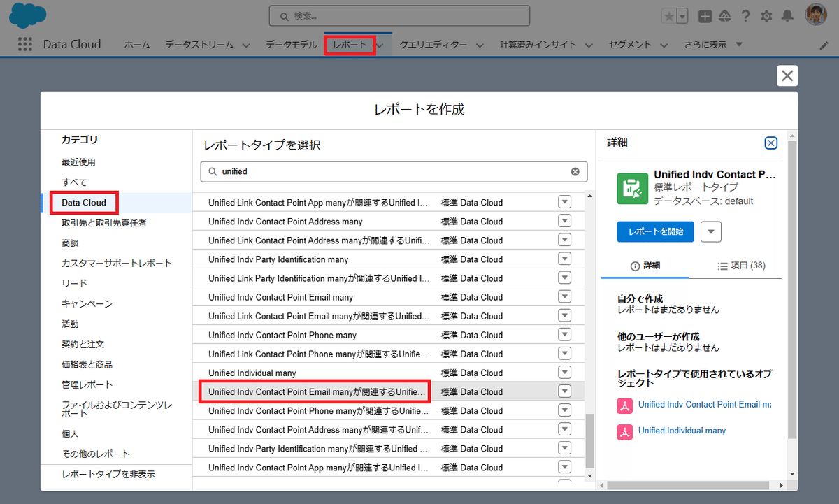Viewport: 839px width, 504px height.
Task: Open the クエリエディター tab
Action: click(x=433, y=45)
